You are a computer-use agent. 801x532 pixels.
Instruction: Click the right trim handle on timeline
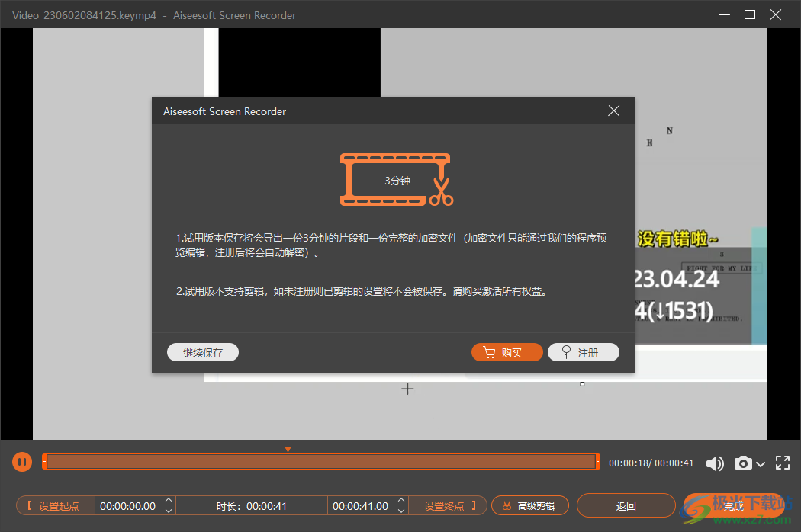coord(597,462)
